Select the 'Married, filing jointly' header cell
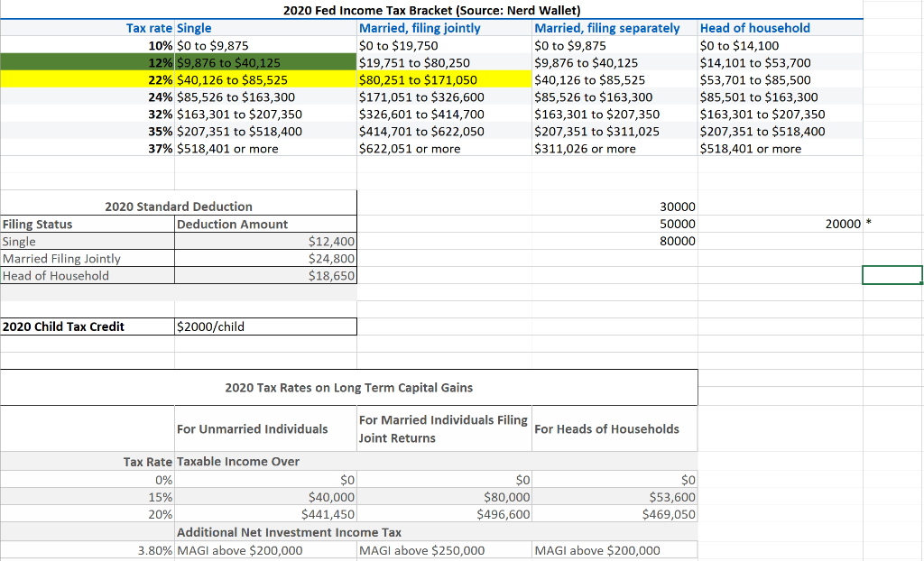Viewport: 924px width, 561px height. coord(444,28)
